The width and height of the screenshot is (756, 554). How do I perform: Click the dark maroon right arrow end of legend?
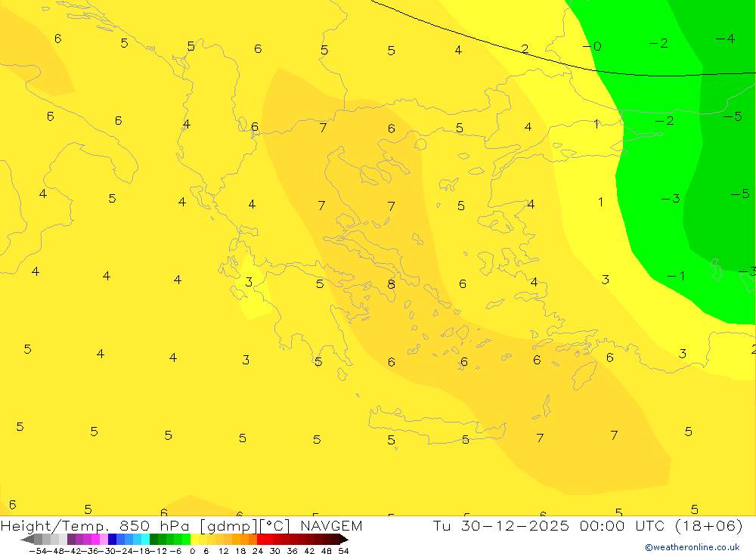(x=343, y=539)
